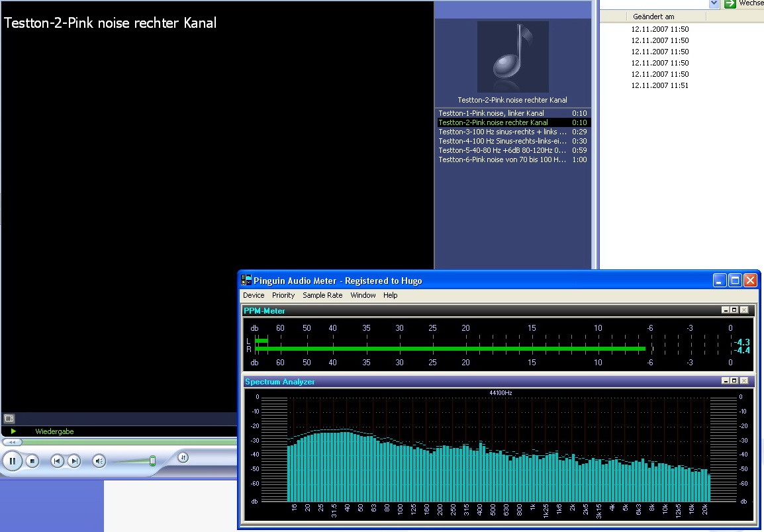764x532 pixels.
Task: Close the PPM-Meter panel
Action: coord(744,310)
